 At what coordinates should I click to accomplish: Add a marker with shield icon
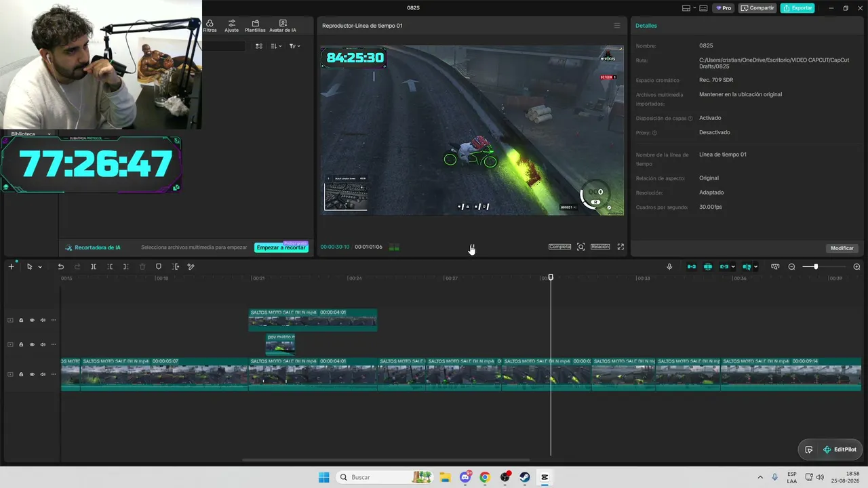point(159,266)
